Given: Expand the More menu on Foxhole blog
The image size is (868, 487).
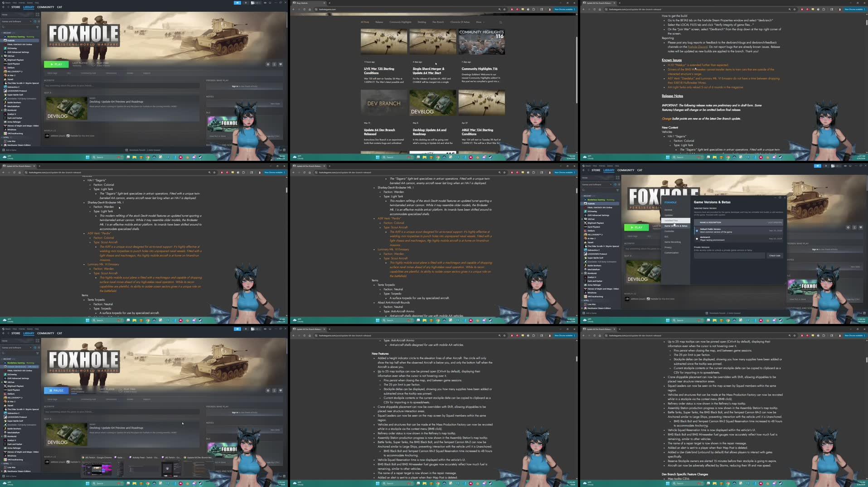Looking at the screenshot, I should [480, 22].
